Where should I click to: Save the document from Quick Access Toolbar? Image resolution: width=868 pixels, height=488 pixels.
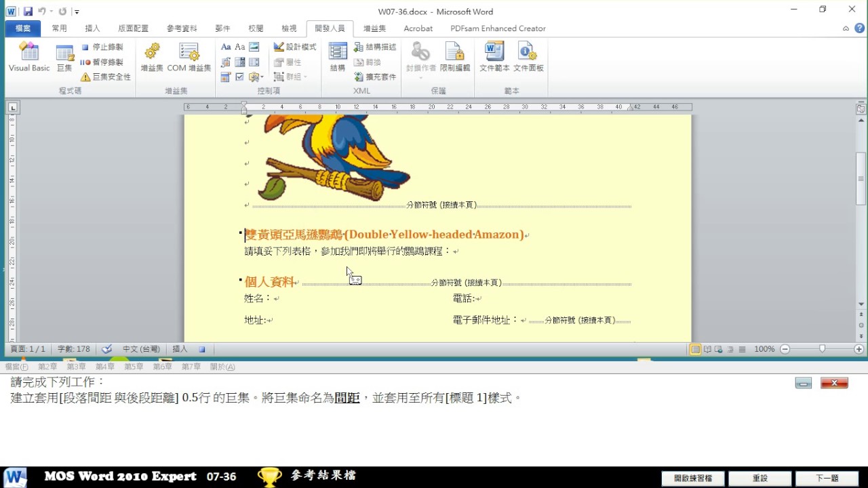click(28, 12)
